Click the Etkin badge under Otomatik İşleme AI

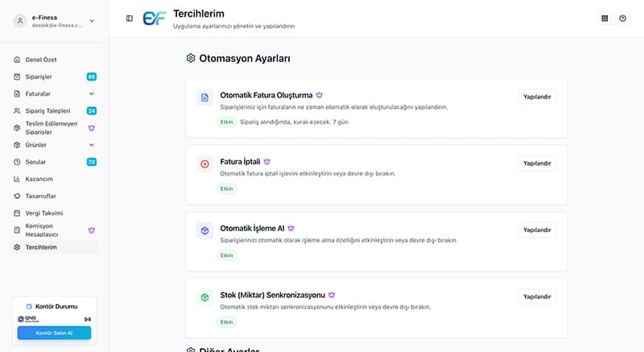tap(227, 255)
